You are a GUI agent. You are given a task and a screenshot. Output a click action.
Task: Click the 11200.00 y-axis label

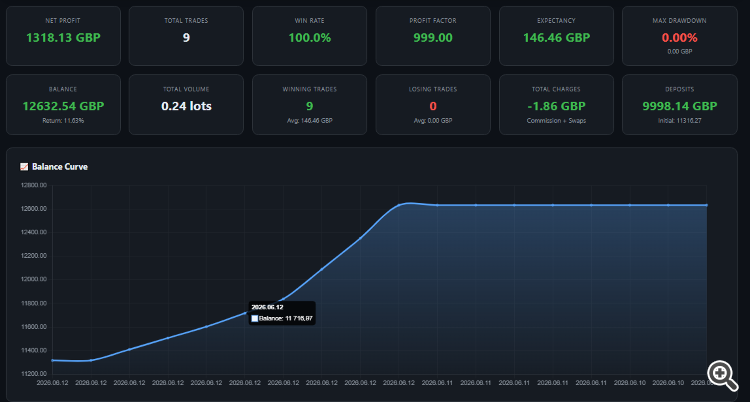(33, 374)
